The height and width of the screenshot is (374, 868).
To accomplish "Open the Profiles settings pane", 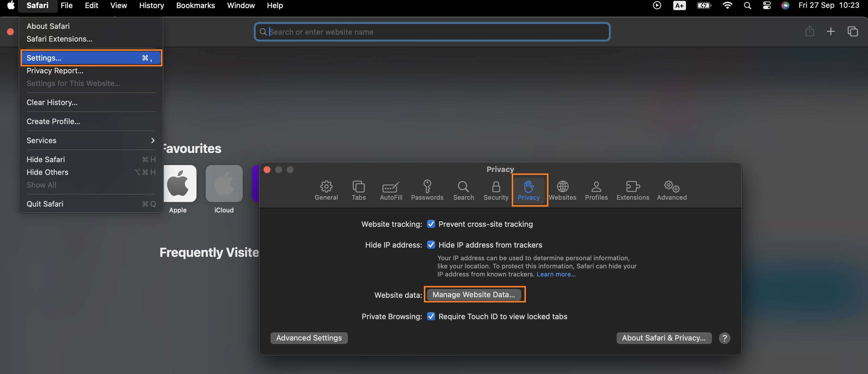I will (x=596, y=190).
